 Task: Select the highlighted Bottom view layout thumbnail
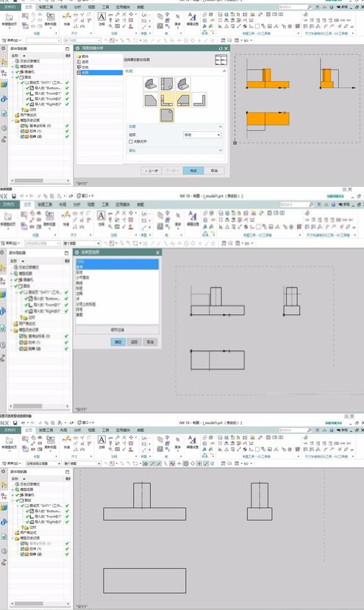click(x=167, y=116)
